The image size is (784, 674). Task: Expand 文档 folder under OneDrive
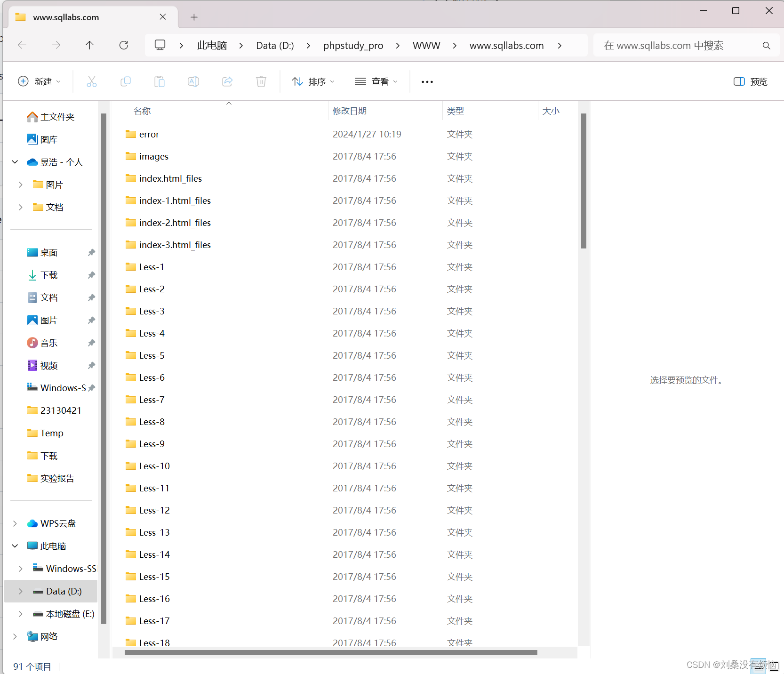(20, 207)
